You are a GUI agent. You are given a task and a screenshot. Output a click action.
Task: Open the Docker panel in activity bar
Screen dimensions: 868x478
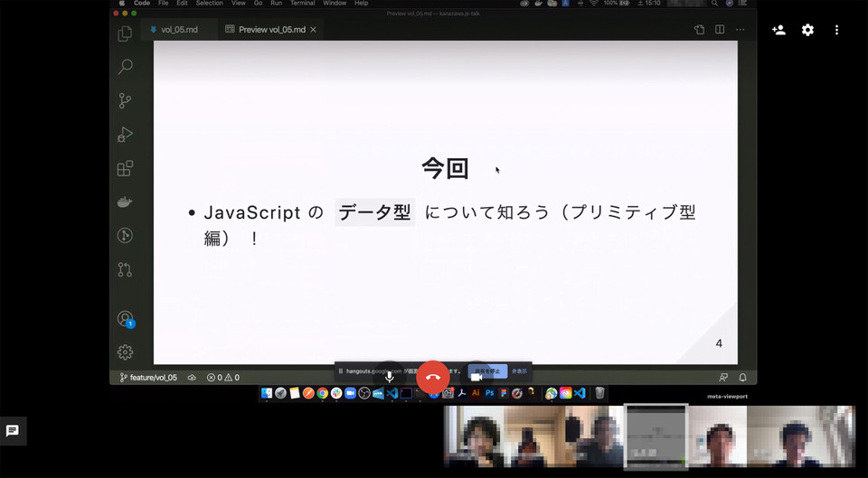[x=125, y=202]
